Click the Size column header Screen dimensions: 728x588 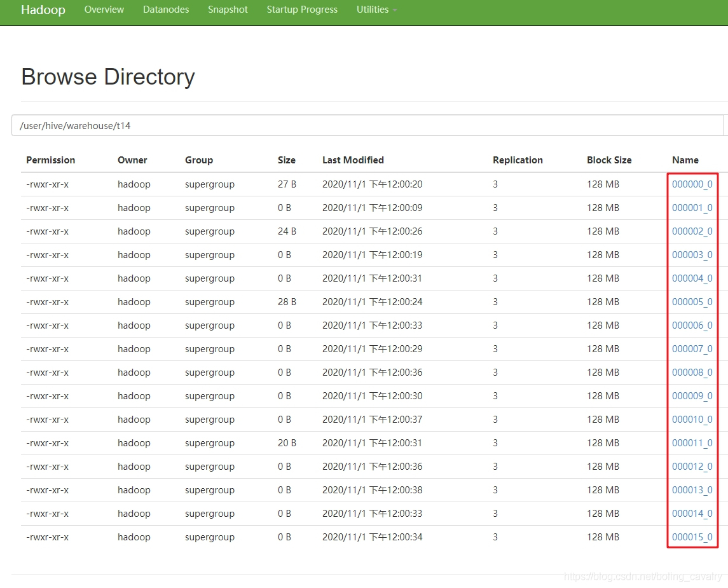point(286,160)
